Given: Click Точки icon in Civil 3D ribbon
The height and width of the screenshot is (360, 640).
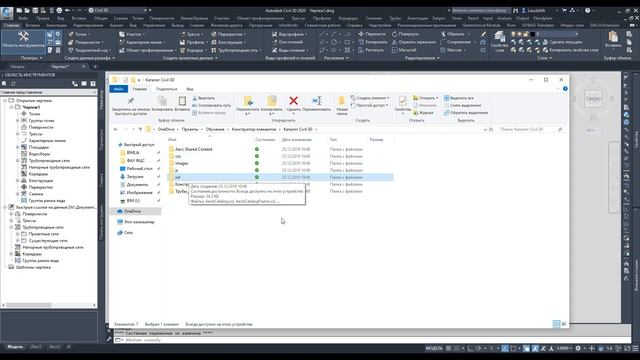Looking at the screenshot, I should [x=71, y=34].
